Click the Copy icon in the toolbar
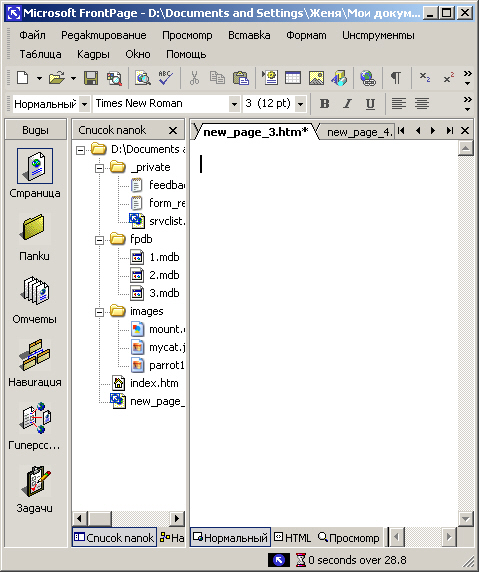Image resolution: width=479 pixels, height=572 pixels. point(217,78)
